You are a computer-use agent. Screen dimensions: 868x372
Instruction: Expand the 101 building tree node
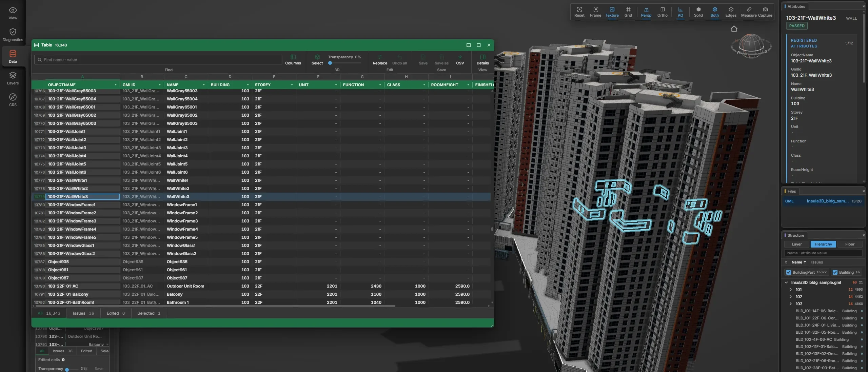[x=790, y=290]
